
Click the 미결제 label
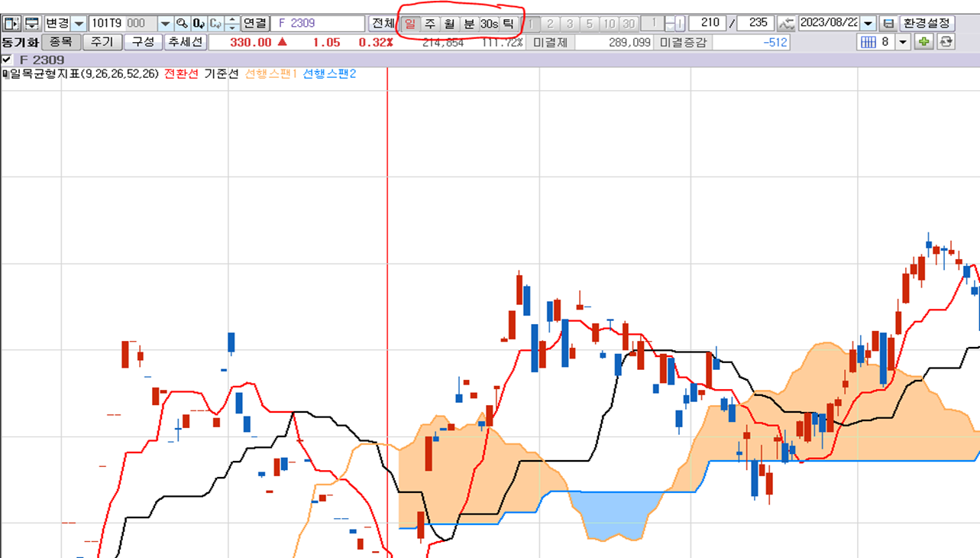coord(550,42)
